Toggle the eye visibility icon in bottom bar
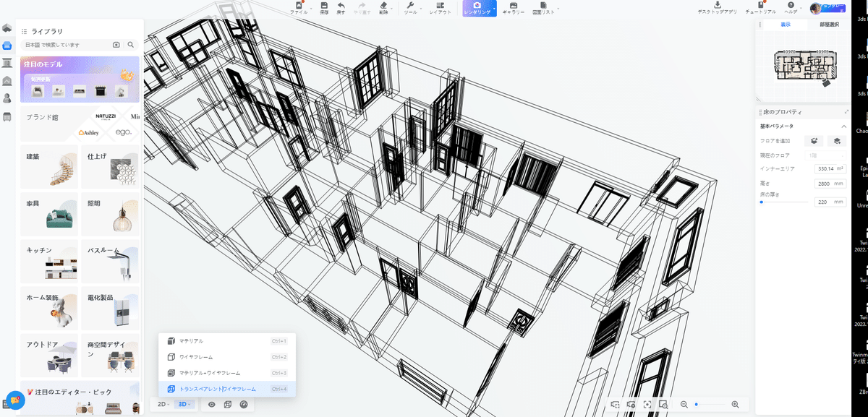The image size is (868, 417). click(x=212, y=404)
